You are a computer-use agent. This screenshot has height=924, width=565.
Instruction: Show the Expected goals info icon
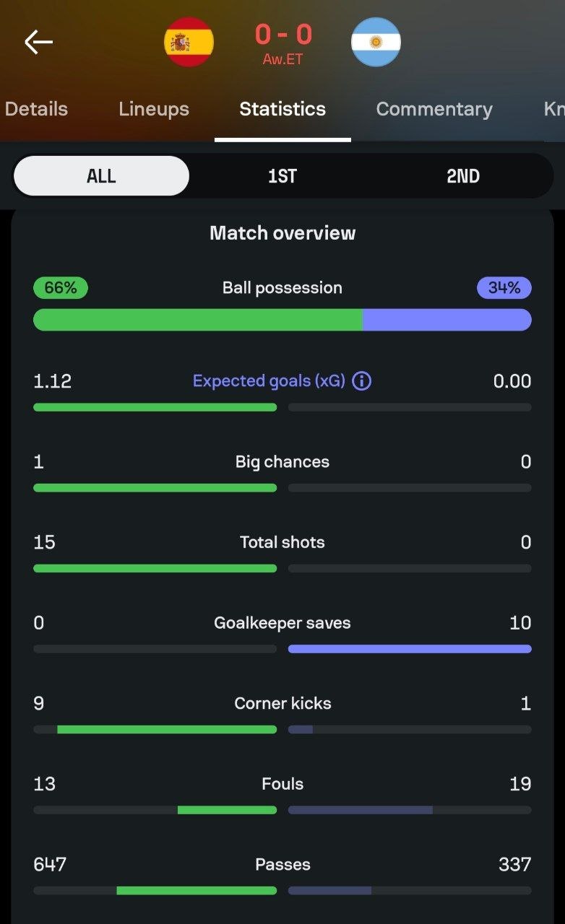[361, 381]
